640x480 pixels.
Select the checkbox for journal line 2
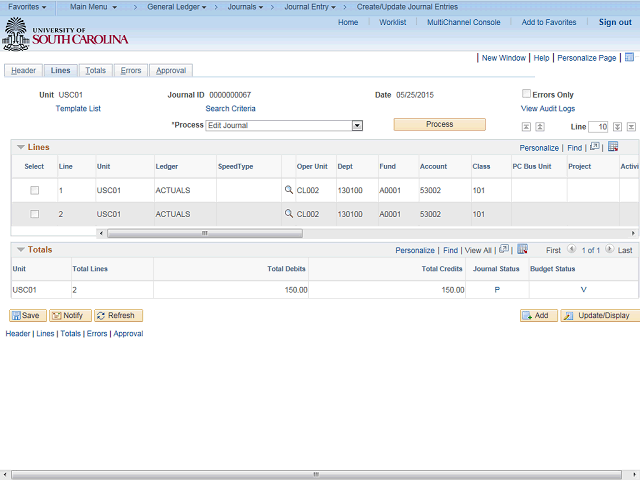(35, 214)
